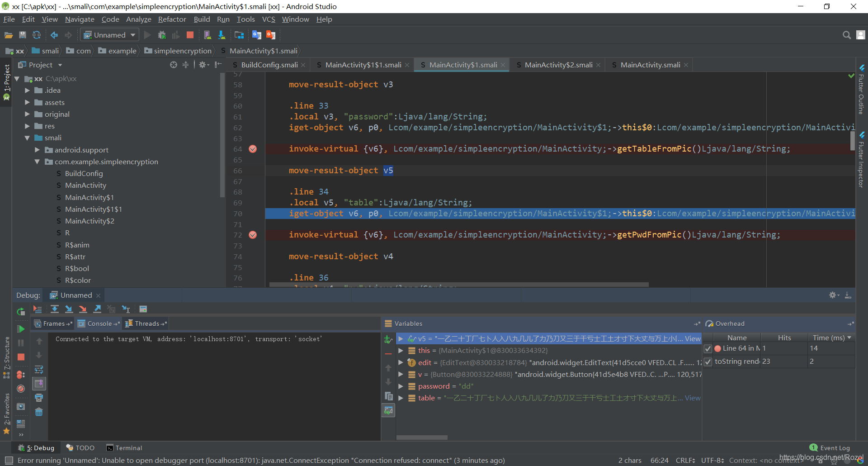Navigate back with the blue arrow icon
The width and height of the screenshot is (868, 466).
coord(54,35)
